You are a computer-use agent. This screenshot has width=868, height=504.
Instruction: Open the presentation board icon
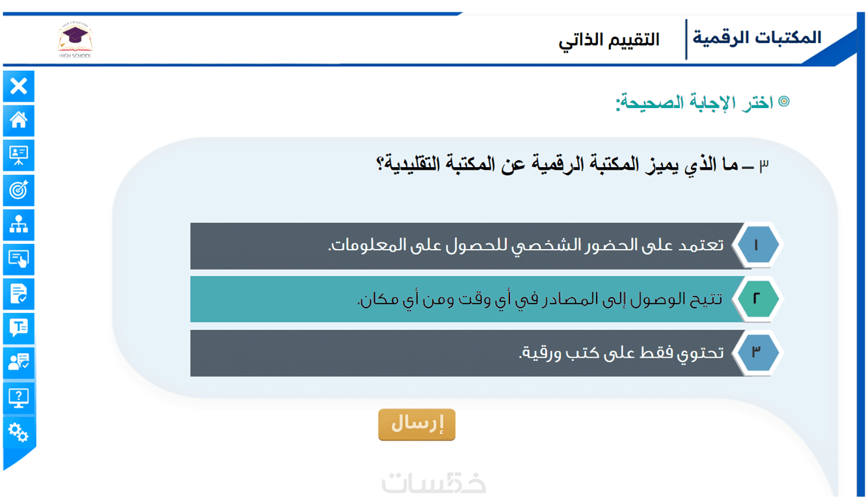19,155
